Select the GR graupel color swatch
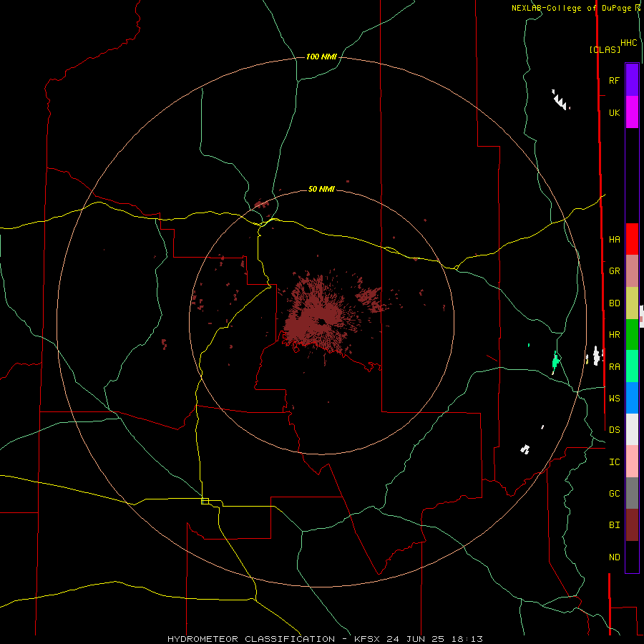 632,271
